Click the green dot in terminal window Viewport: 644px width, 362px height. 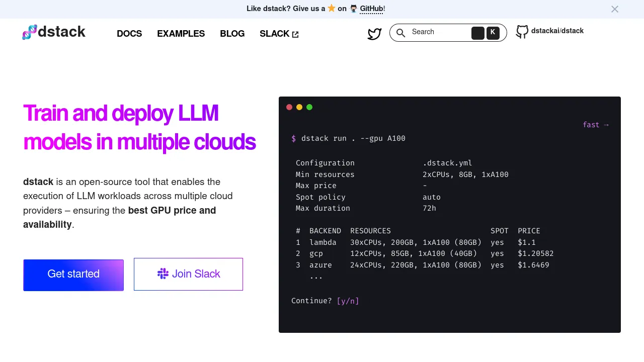(x=309, y=107)
